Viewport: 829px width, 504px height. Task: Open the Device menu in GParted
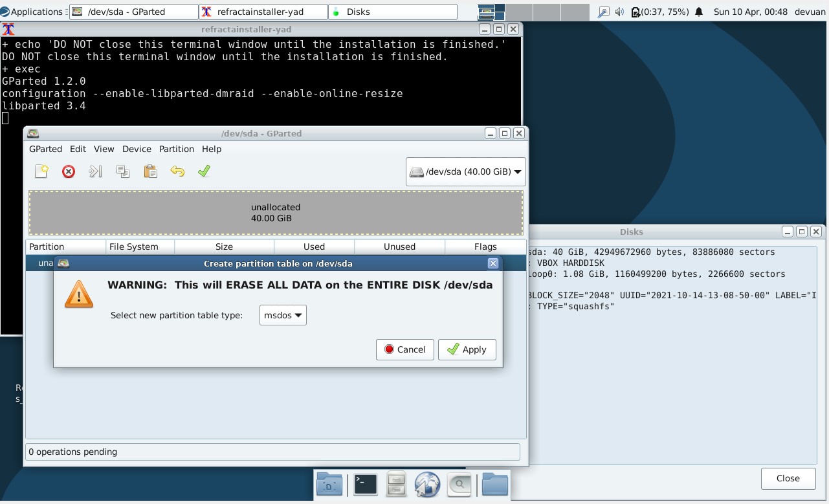[137, 149]
